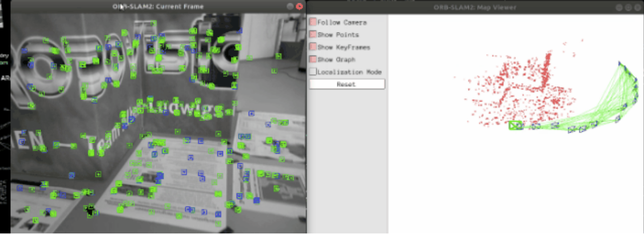This screenshot has height=234, width=644.
Task: Toggle the Show Points checkbox
Action: pyautogui.click(x=313, y=34)
